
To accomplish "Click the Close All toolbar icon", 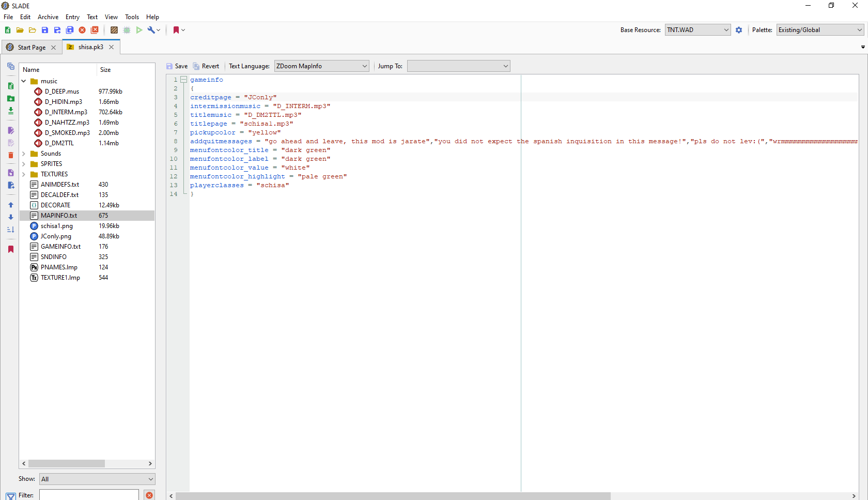I will [x=95, y=30].
